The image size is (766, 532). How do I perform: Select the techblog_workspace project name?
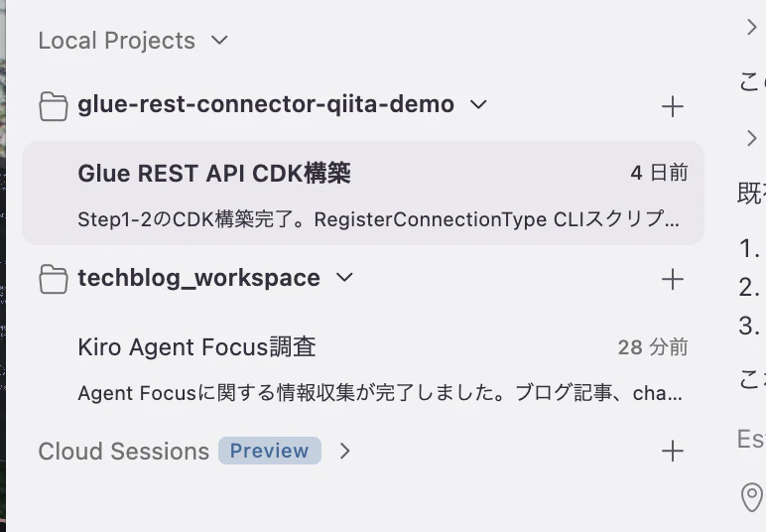click(199, 278)
